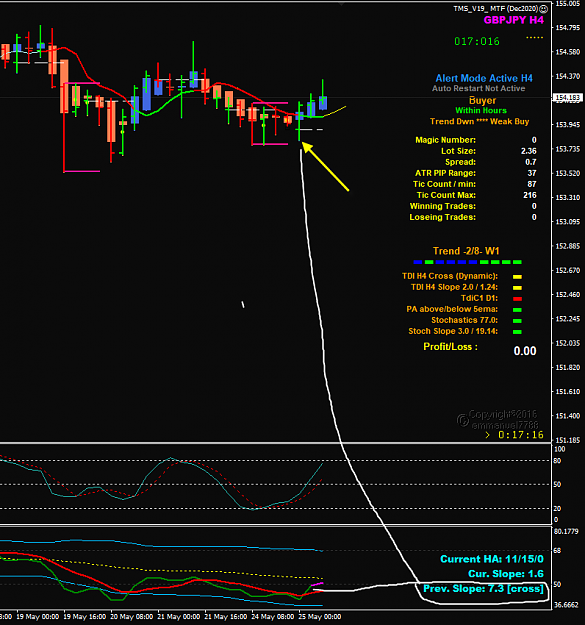585x625 pixels.
Task: Click the 20 May 08:00 time axis label
Action: coord(132,617)
